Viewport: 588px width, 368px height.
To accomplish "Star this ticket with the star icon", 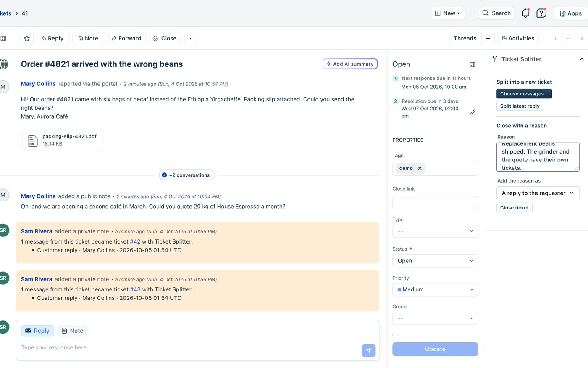I will 27,38.
